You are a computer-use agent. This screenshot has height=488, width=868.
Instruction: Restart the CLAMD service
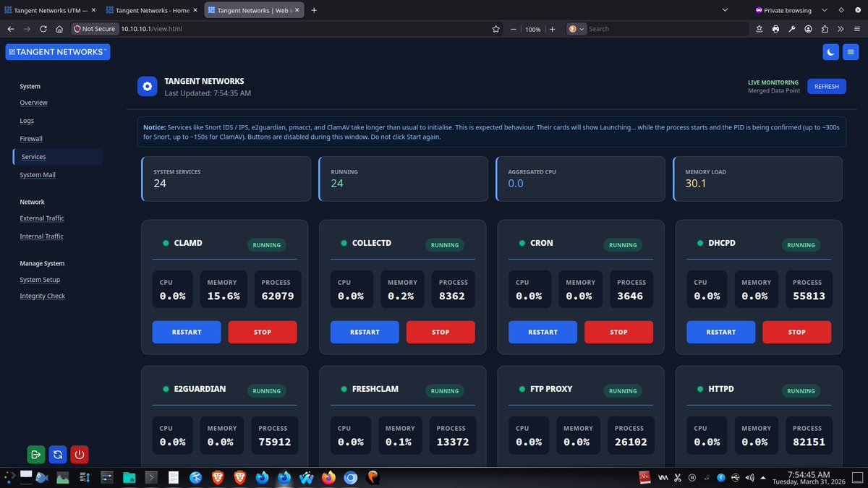tap(187, 332)
